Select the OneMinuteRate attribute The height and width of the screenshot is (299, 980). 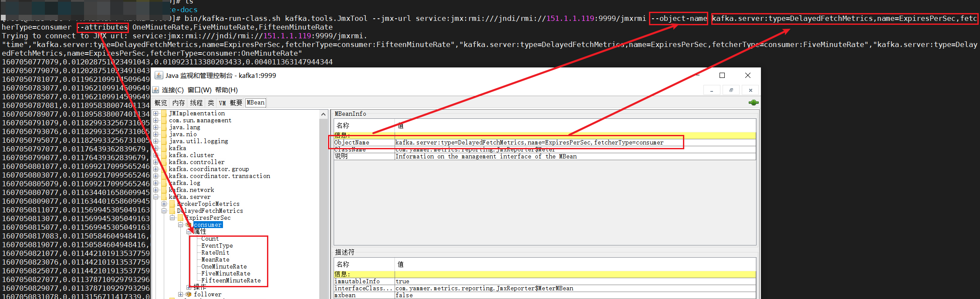point(224,267)
